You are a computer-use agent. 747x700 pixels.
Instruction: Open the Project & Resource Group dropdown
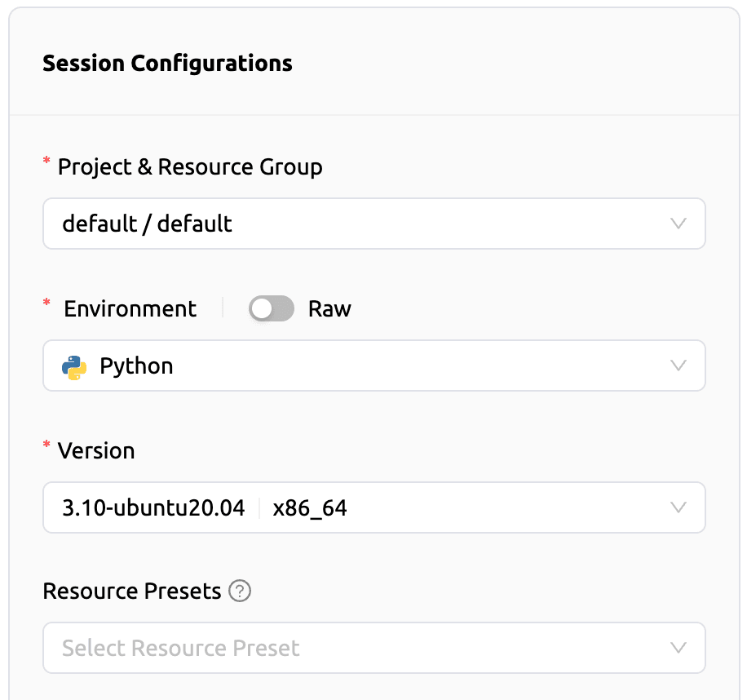[x=373, y=223]
